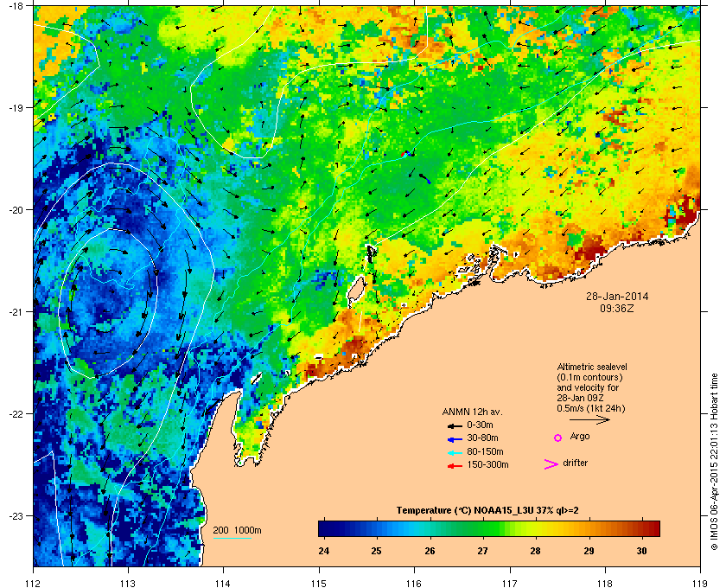Screen dimensions: 726x588
Task: Click latitude axis label -23
Action: pyautogui.click(x=16, y=515)
